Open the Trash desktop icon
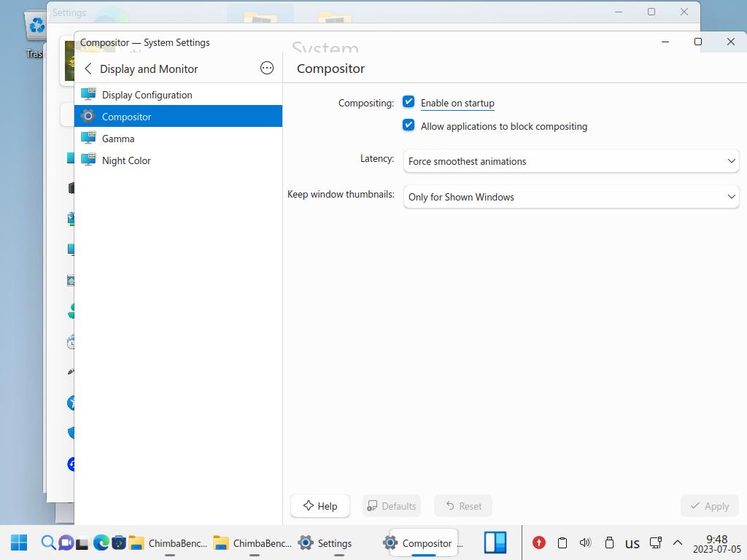 coord(34,34)
